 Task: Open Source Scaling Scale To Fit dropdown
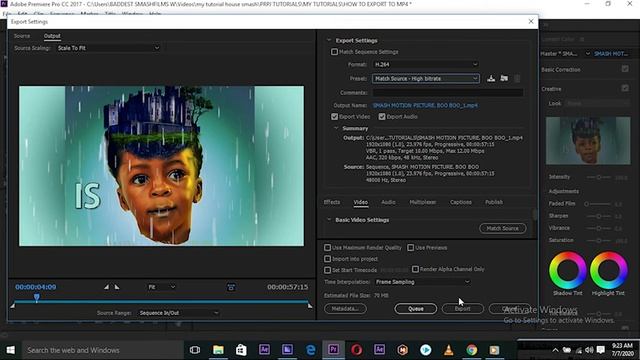[108, 48]
